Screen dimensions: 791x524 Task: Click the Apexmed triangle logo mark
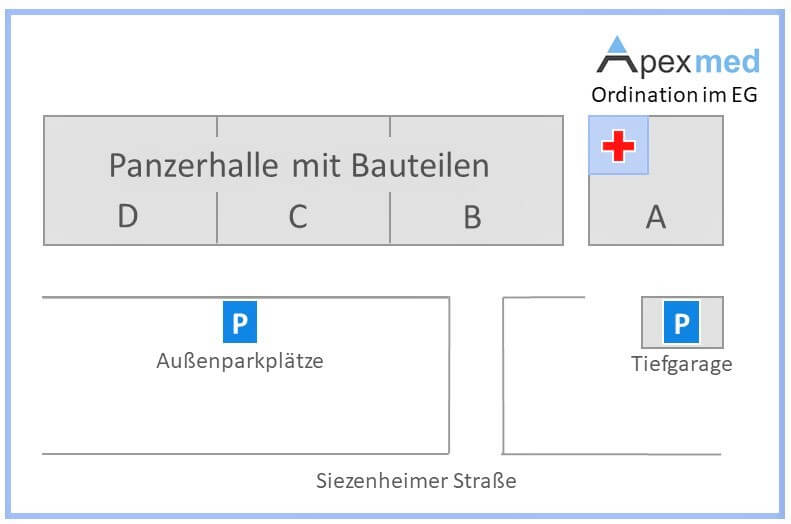(617, 56)
